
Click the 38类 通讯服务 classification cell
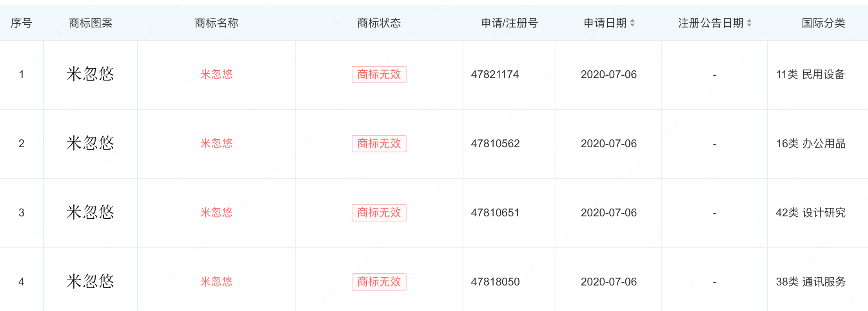click(811, 282)
